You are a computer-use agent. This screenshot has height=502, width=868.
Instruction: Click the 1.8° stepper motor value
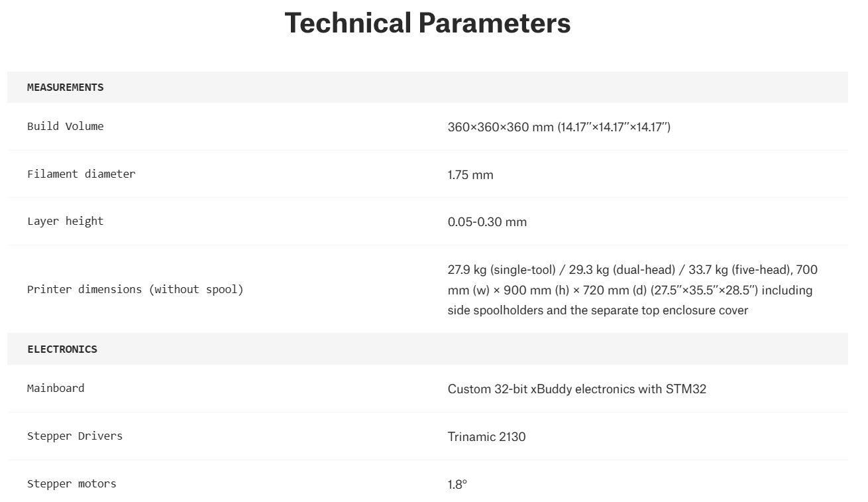coord(457,484)
